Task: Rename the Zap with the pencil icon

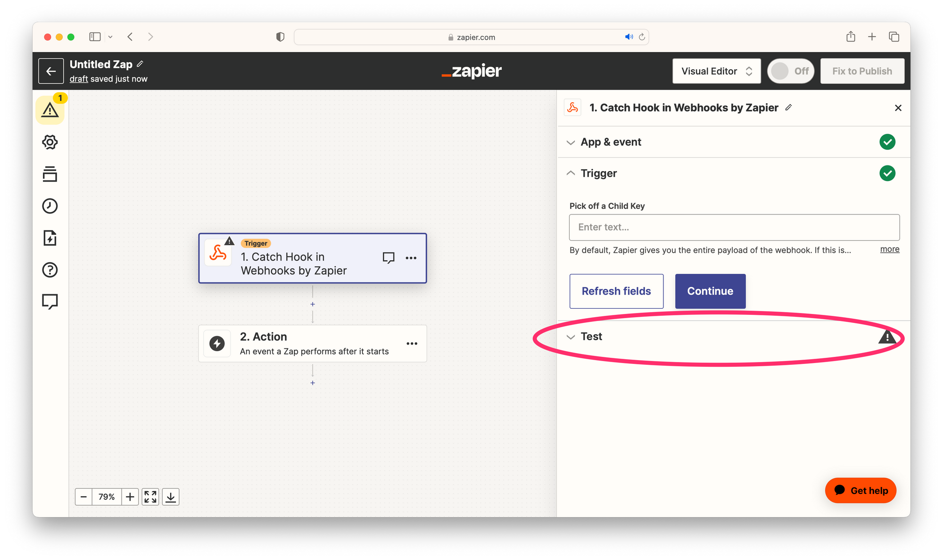Action: coord(140,64)
